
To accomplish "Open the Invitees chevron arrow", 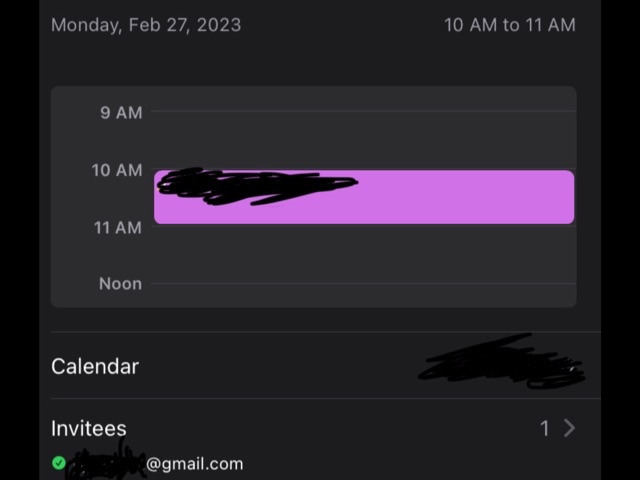I will 569,428.
